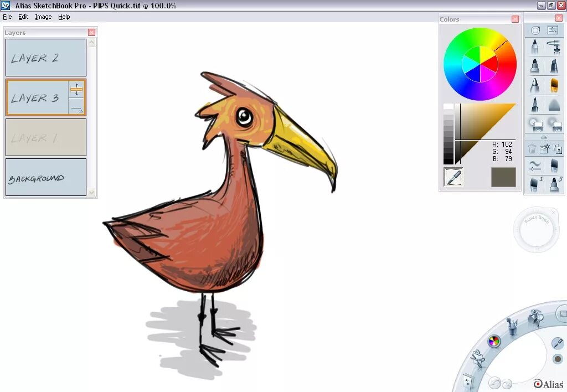Image resolution: width=567 pixels, height=392 pixels.
Task: Open the Image menu
Action: point(43,17)
